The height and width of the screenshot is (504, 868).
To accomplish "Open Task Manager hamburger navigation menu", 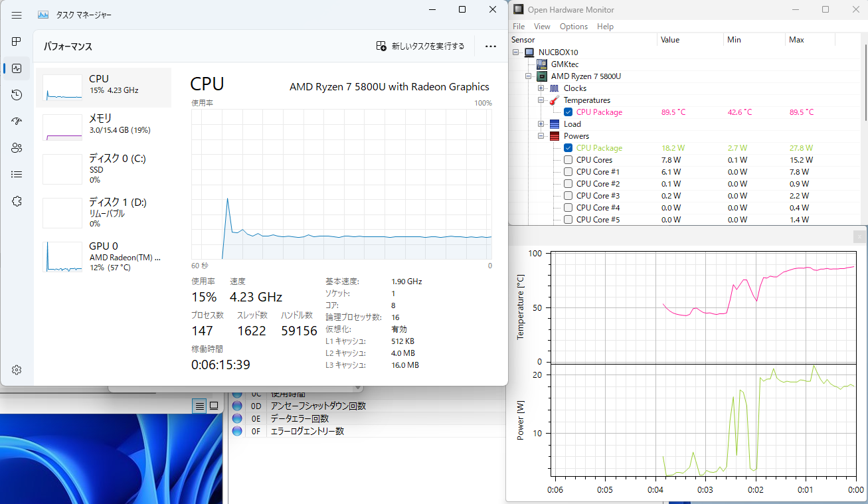I will [17, 15].
